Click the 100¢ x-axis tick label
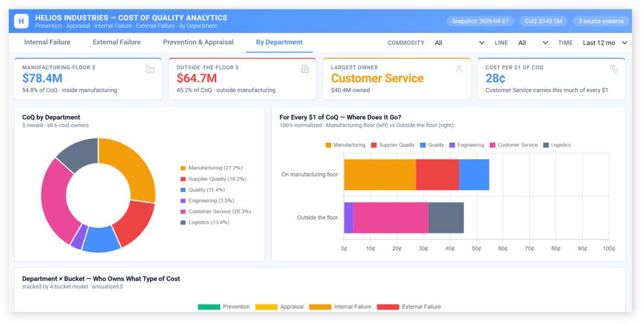 coord(609,248)
